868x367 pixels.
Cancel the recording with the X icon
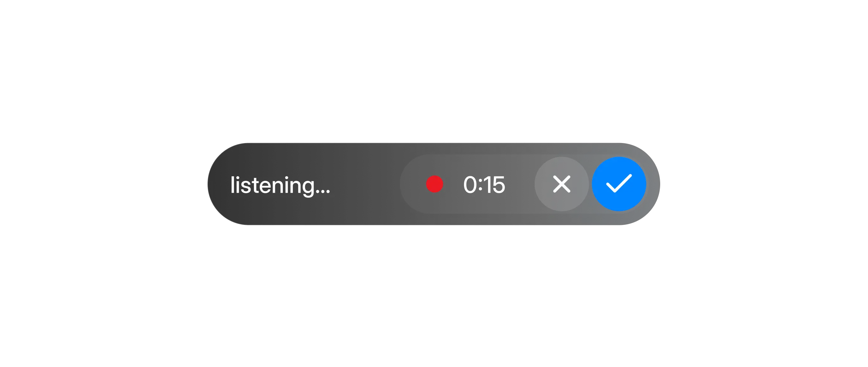(x=562, y=184)
